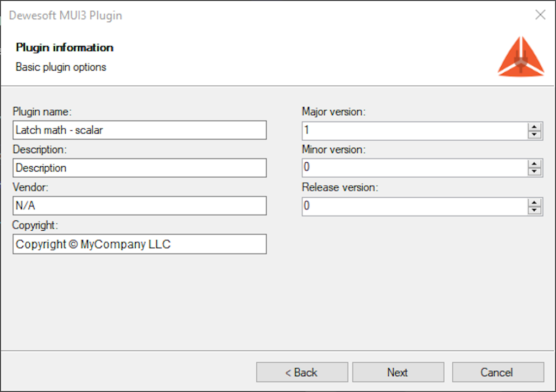The width and height of the screenshot is (556, 392).
Task: Click the 'Minor version:' label
Action: click(x=333, y=149)
